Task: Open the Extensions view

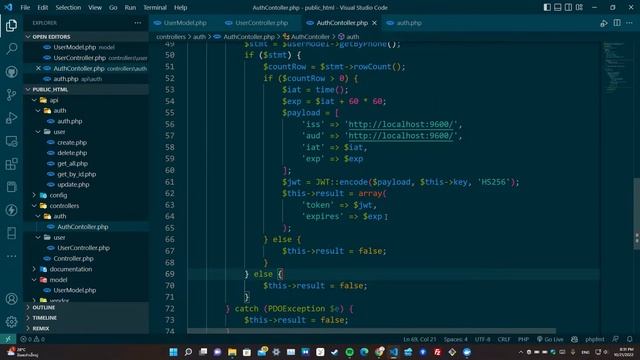Action: (x=11, y=164)
